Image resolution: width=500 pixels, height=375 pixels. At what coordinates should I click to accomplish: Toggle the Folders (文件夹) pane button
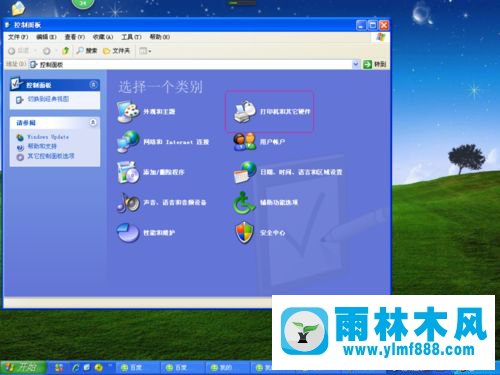116,51
